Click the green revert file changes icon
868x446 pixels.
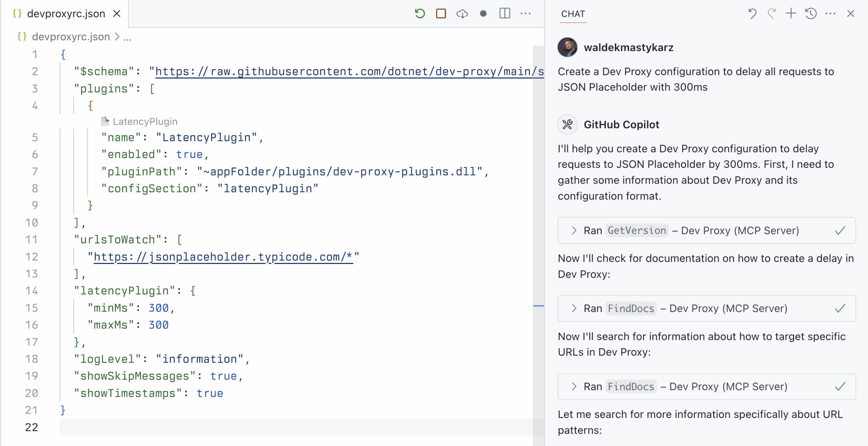tap(420, 14)
